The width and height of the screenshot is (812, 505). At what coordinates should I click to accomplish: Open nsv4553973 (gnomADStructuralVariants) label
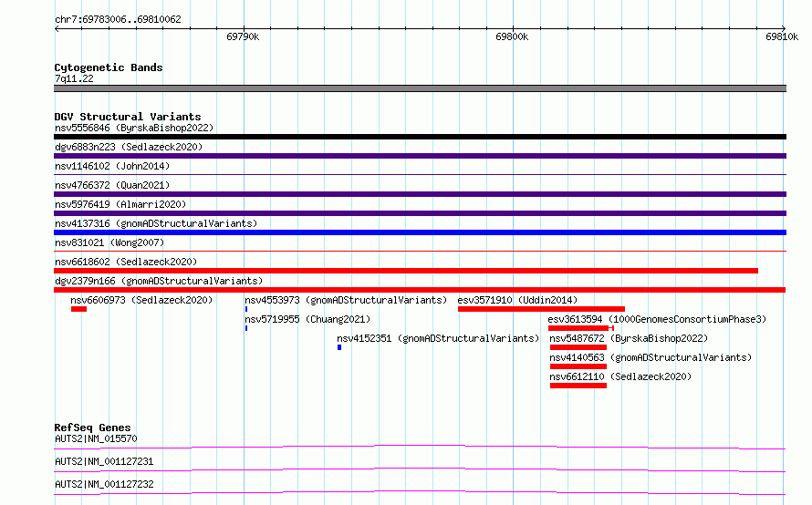click(346, 300)
